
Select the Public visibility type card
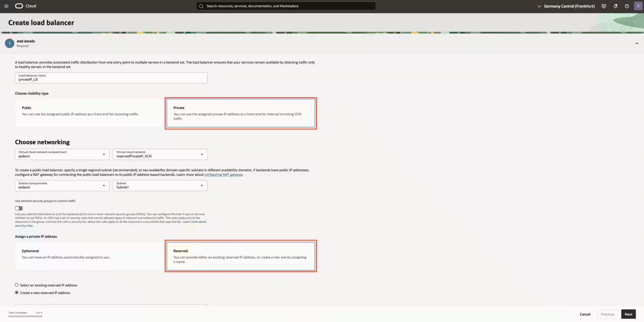click(x=90, y=113)
